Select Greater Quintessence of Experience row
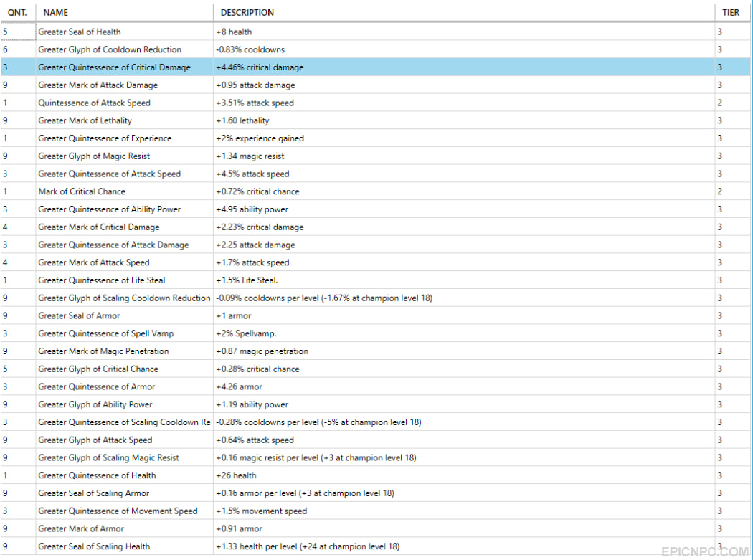 pos(375,138)
